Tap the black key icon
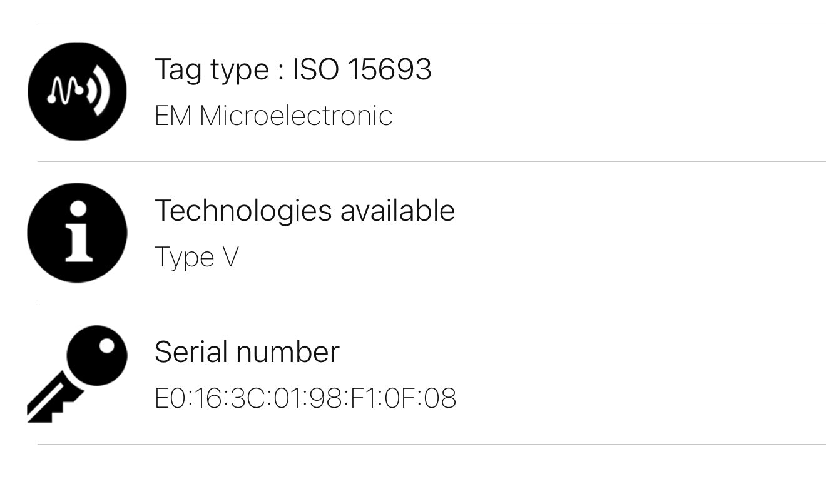826x504 pixels. [x=77, y=373]
